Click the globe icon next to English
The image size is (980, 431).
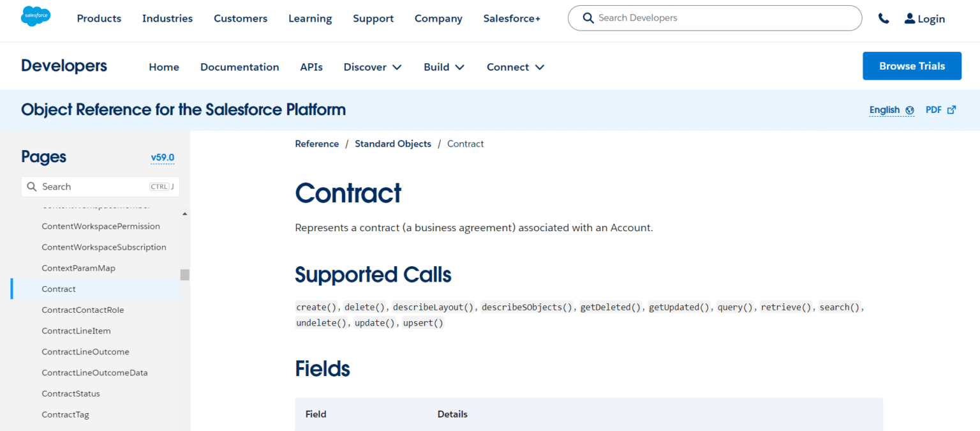pos(909,110)
